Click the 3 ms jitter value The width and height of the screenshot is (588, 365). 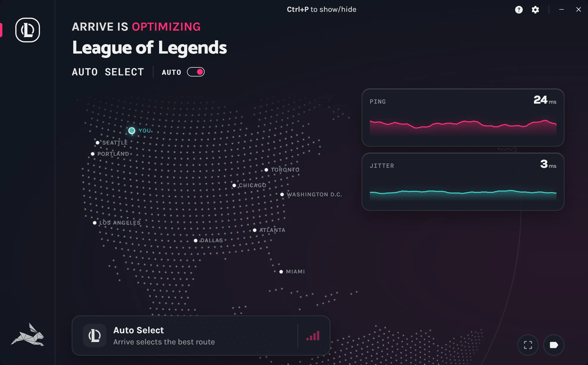[x=548, y=164]
